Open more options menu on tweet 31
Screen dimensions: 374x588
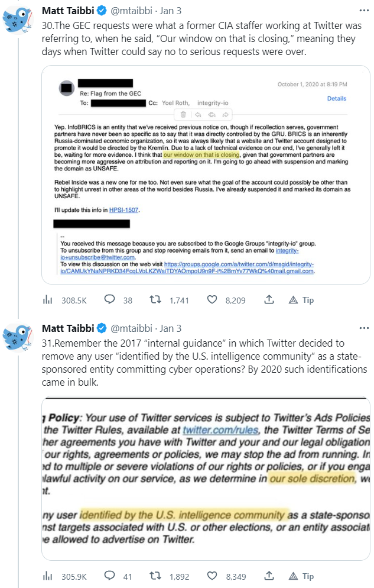(x=361, y=328)
